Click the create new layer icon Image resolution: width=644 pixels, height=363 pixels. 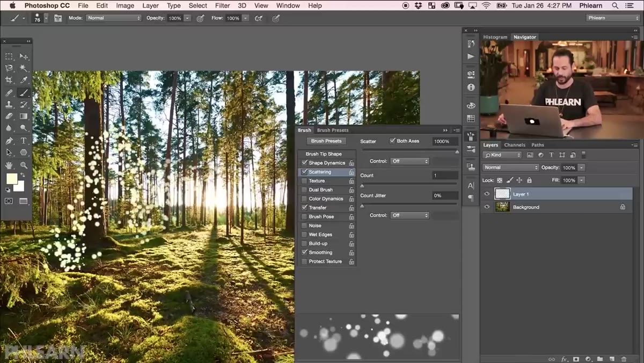(x=611, y=359)
